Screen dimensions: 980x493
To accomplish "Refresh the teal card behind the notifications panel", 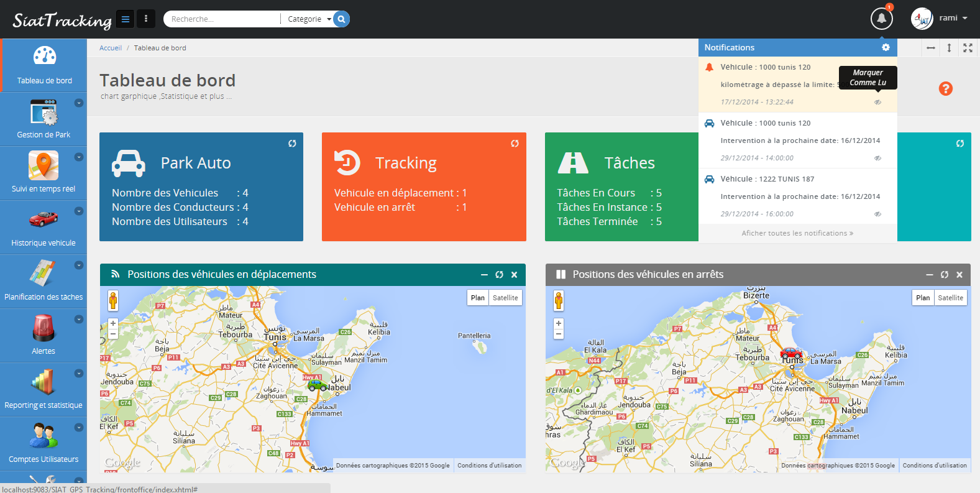I will click(959, 144).
